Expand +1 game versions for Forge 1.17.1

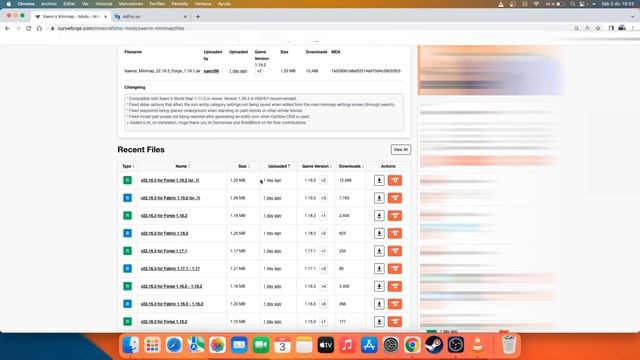coord(323,251)
